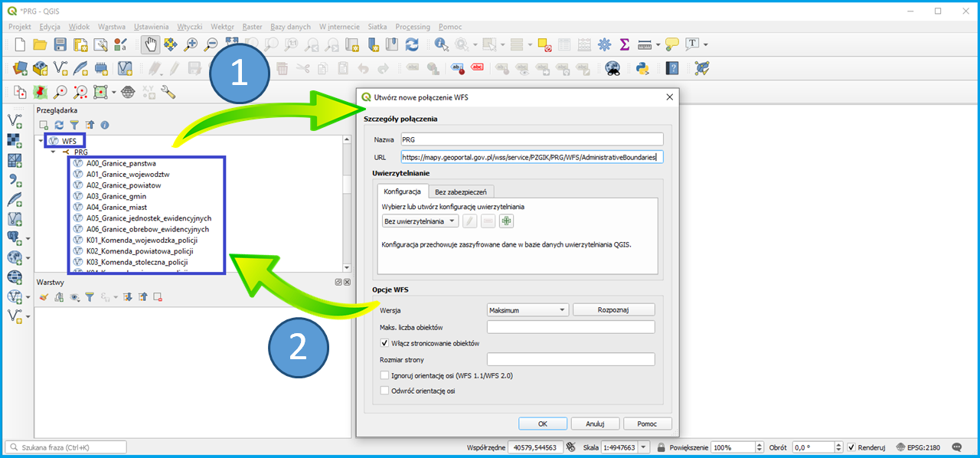Toggle 'Włącz stronicowanie obiektów' checkbox
Screen dimensions: 980x458
tap(385, 343)
